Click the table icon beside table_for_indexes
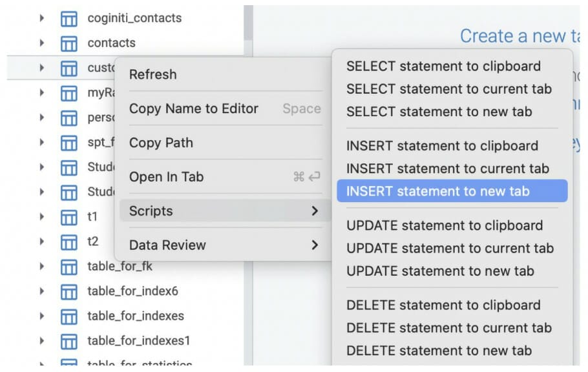The width and height of the screenshot is (588, 372). pyautogui.click(x=68, y=316)
